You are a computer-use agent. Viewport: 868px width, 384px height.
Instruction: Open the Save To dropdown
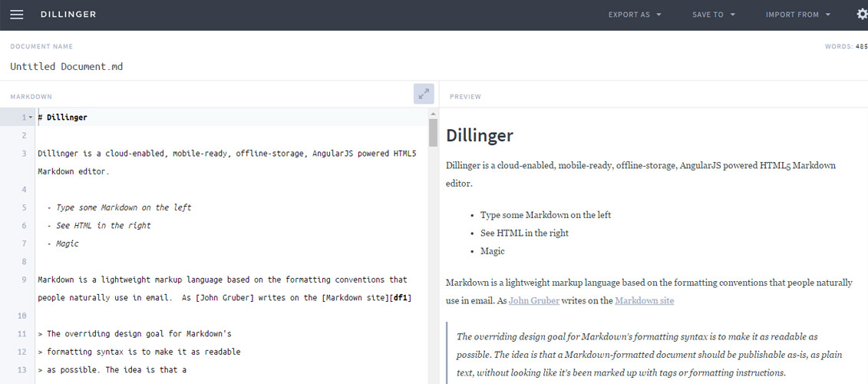714,15
